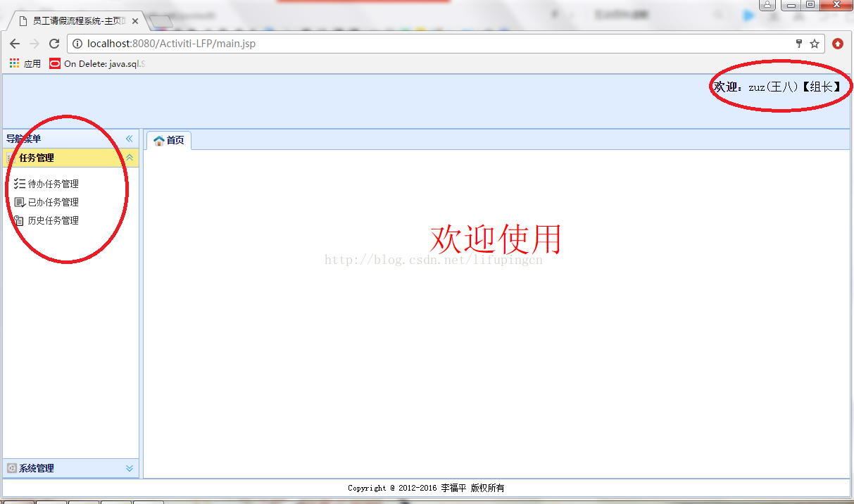Image resolution: width=854 pixels, height=504 pixels.
Task: Toggle the bookmark star in the address bar
Action: (816, 43)
